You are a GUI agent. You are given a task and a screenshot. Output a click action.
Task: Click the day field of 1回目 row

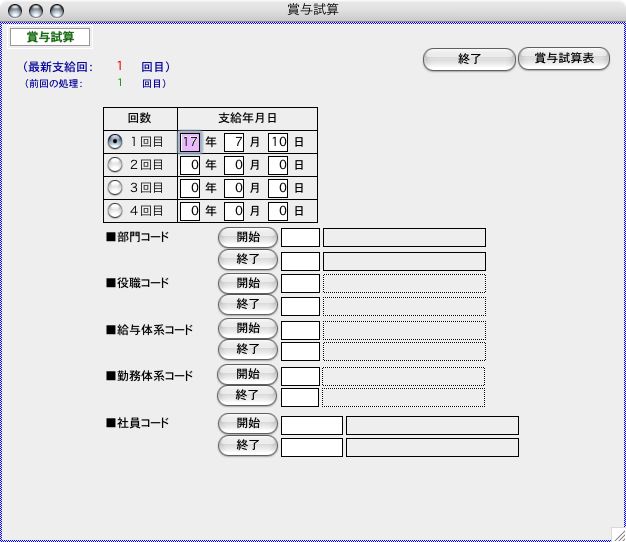278,142
